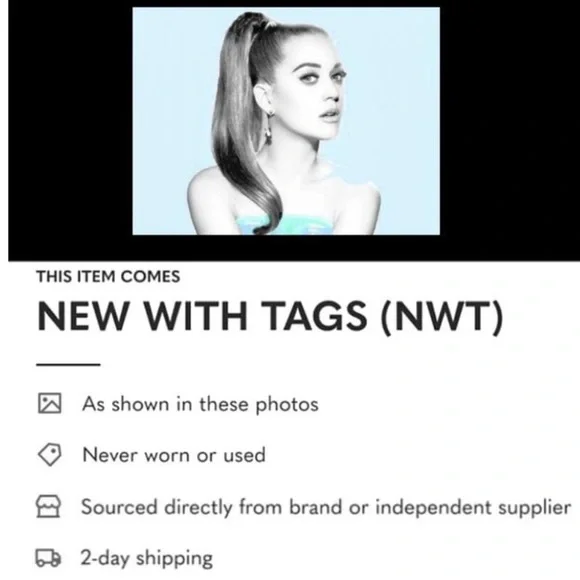
Task: Click the black area right of photo
Action: [510, 121]
